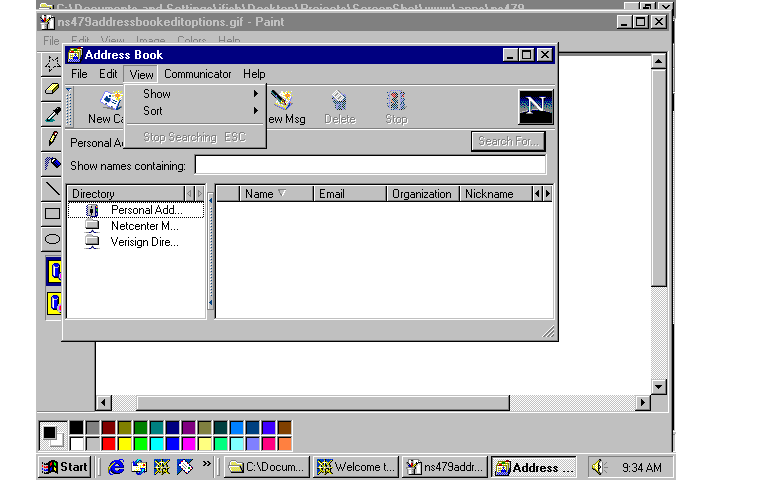Select the Ellipse tool in Paint
Screen dimensions: 770x480
click(x=52, y=239)
